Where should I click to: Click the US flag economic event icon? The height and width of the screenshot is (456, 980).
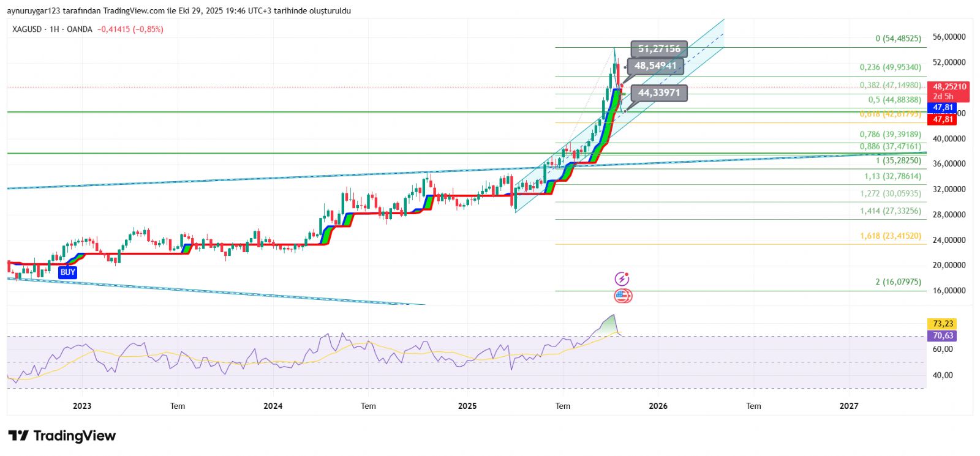click(622, 296)
